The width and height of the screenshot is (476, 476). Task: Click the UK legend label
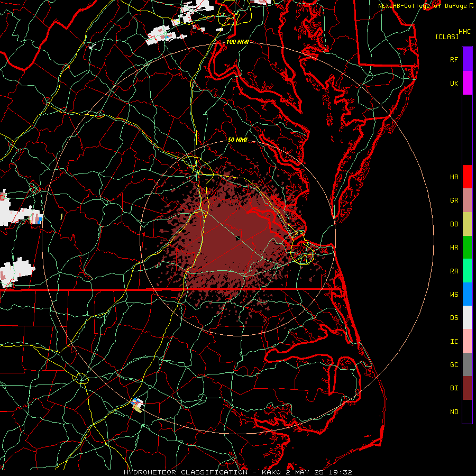point(454,83)
